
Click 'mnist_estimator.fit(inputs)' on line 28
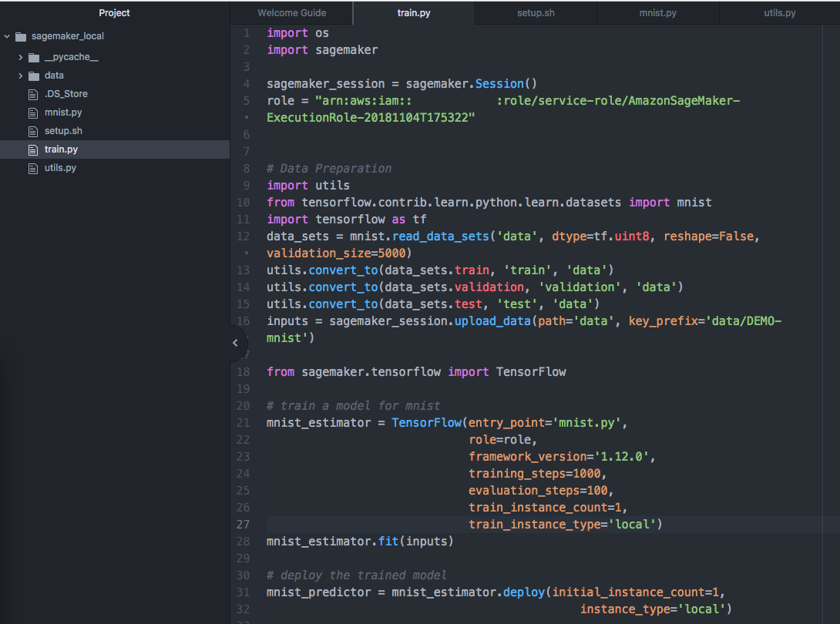tap(360, 542)
